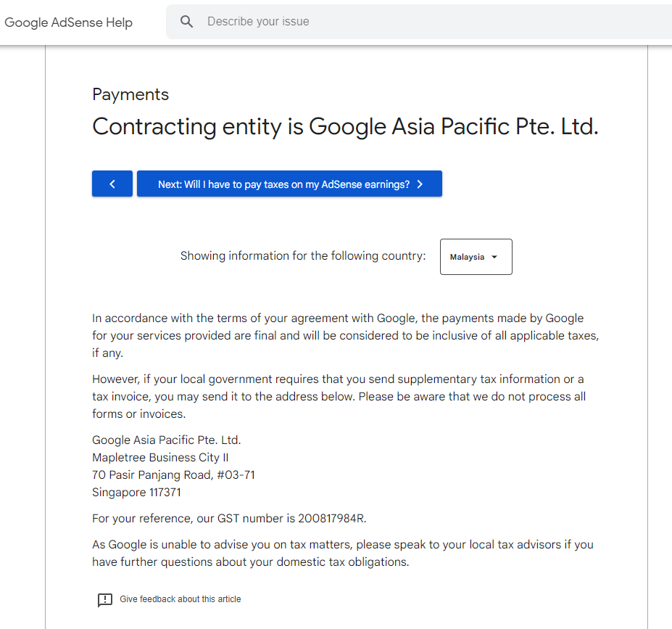
Task: Click the "Contracting entity is Google Asia Pacific" heading
Action: 345,127
